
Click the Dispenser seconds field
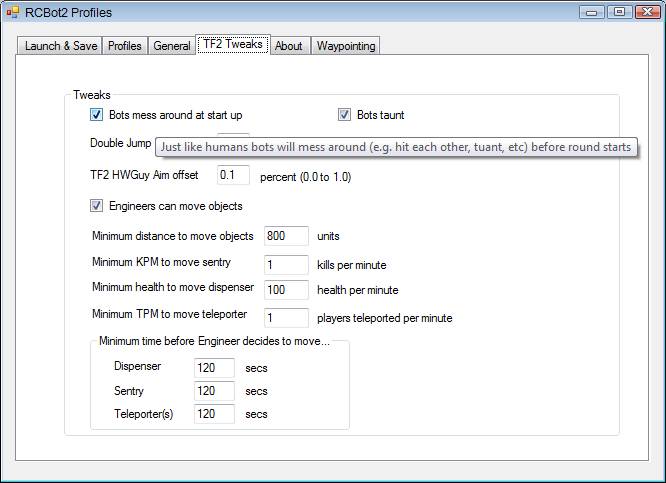pyautogui.click(x=214, y=368)
